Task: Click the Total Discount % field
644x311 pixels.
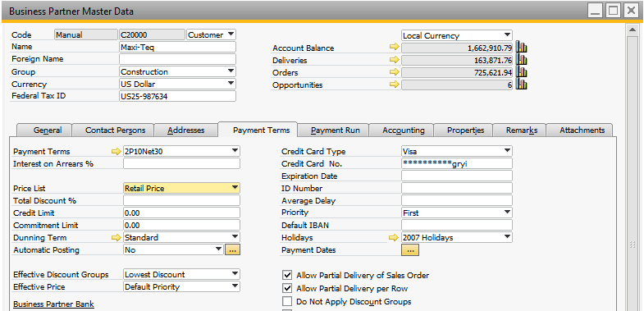Action: pyautogui.click(x=181, y=200)
